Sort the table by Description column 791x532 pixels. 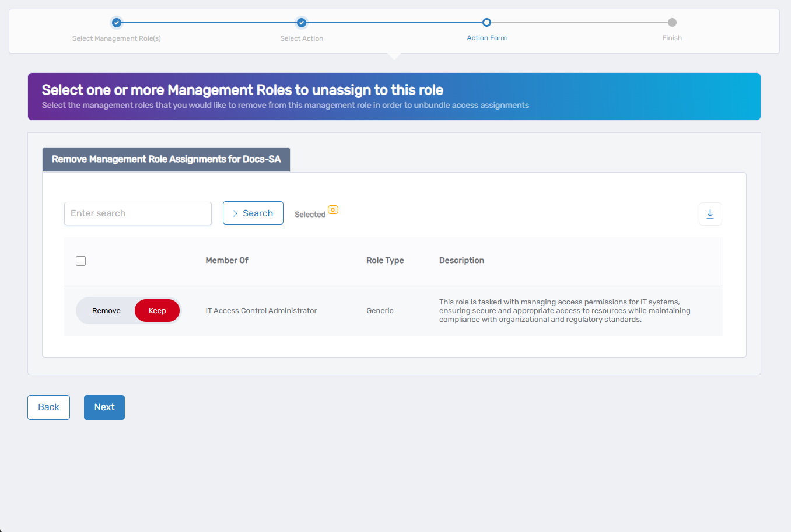coord(461,260)
